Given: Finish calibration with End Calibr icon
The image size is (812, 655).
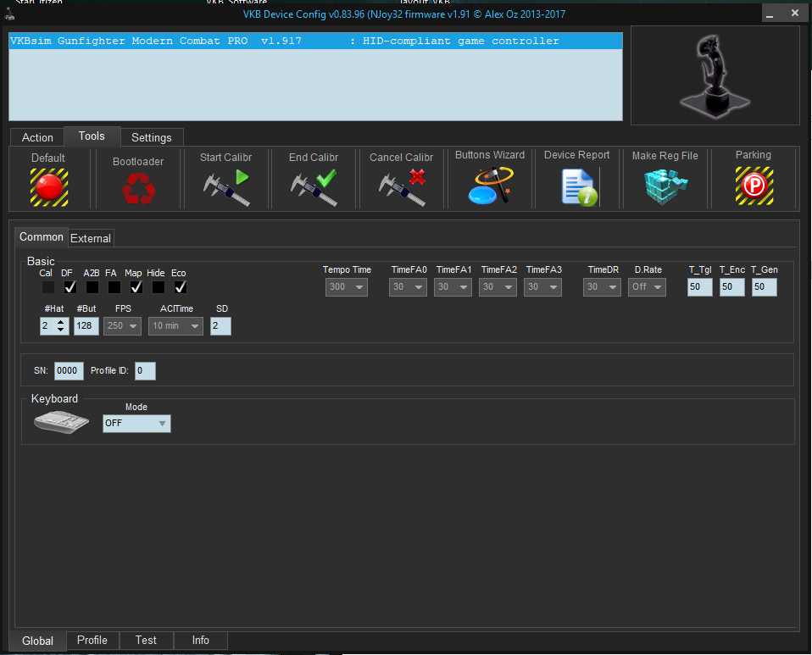Looking at the screenshot, I should click(x=314, y=187).
